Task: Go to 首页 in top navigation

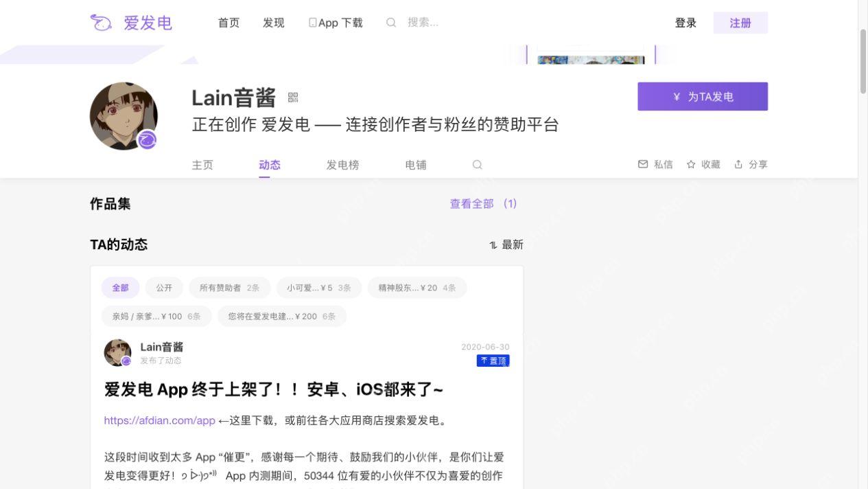Action: tap(229, 23)
